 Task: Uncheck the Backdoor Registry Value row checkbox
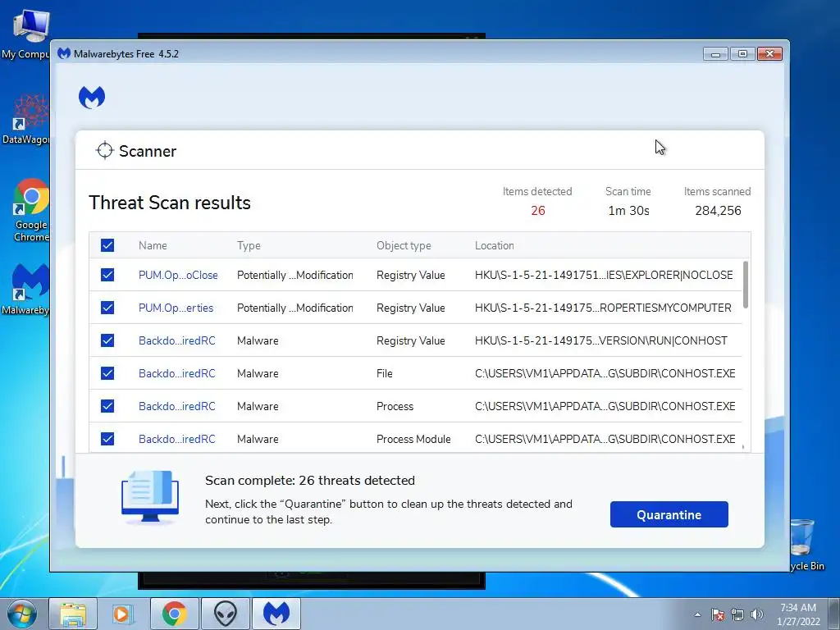(x=107, y=340)
